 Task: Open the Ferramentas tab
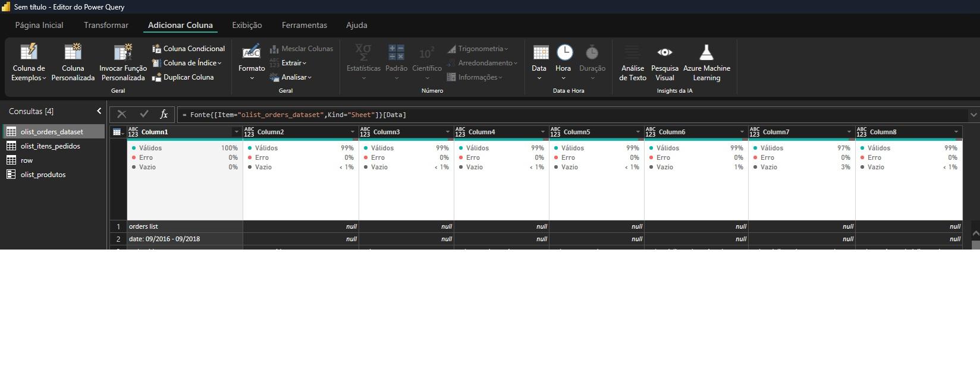tap(304, 25)
